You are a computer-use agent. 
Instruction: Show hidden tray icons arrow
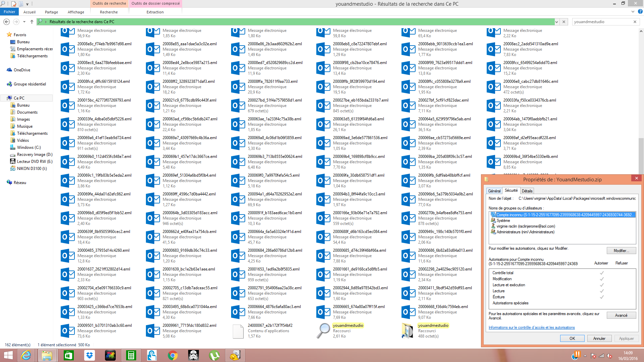click(585, 356)
